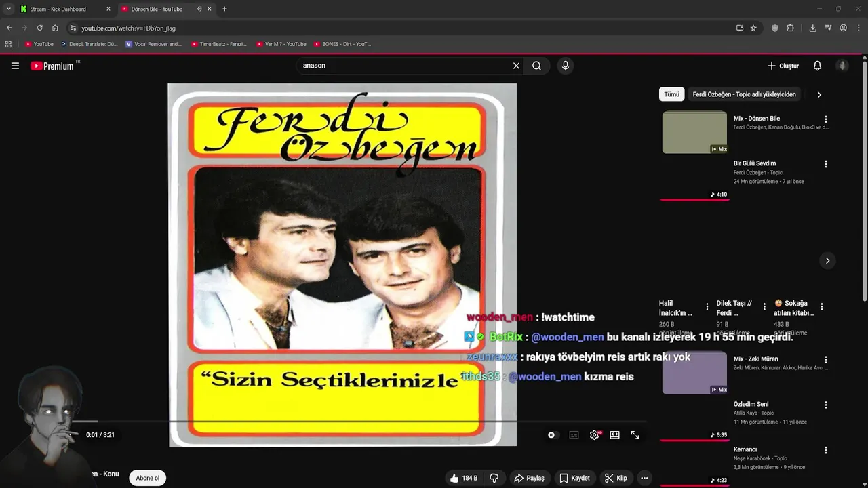Reload the page in browser toolbar
The width and height of the screenshot is (868, 488).
39,28
